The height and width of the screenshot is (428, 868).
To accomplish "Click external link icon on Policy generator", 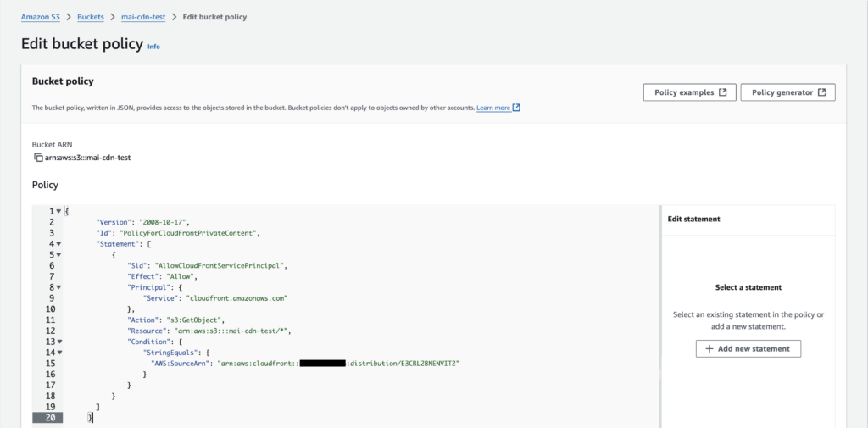I will click(x=821, y=92).
